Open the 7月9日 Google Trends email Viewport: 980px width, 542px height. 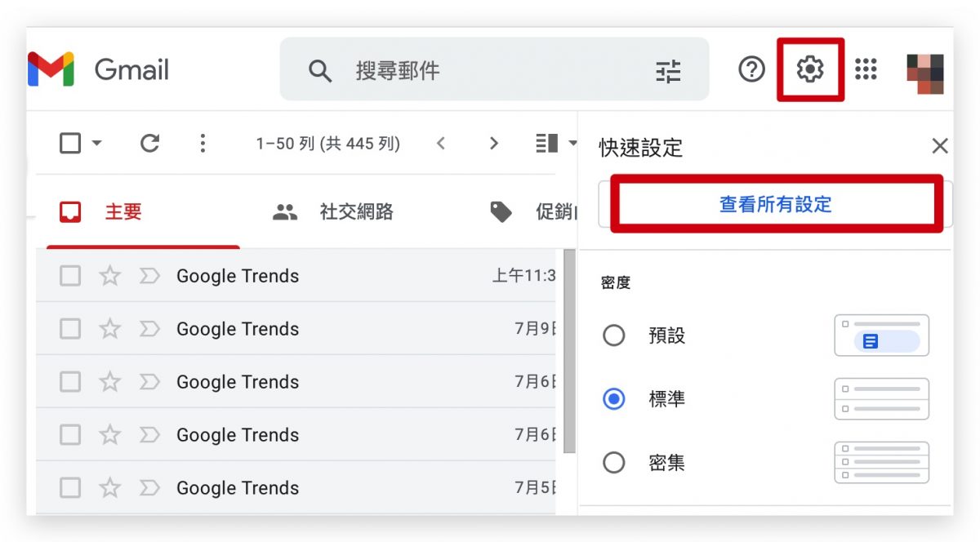click(296, 329)
